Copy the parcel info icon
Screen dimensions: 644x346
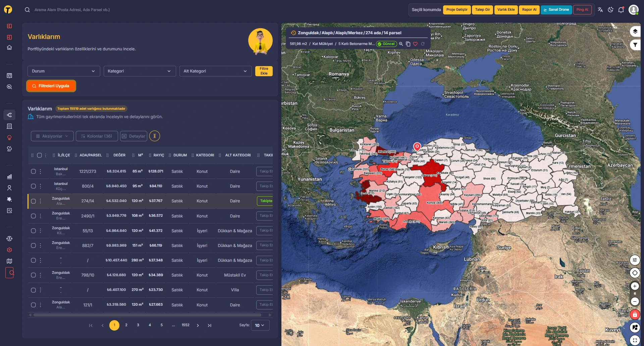(408, 44)
